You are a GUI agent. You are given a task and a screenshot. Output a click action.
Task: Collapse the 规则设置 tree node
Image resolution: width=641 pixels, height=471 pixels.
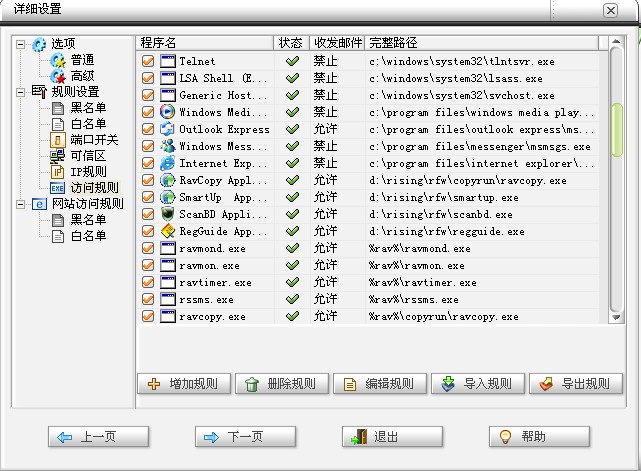point(20,92)
